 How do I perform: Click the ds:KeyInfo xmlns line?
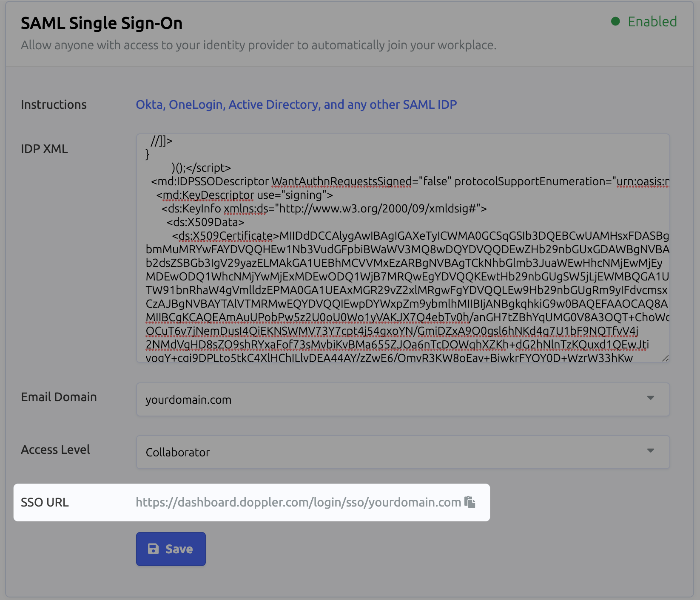(x=324, y=209)
